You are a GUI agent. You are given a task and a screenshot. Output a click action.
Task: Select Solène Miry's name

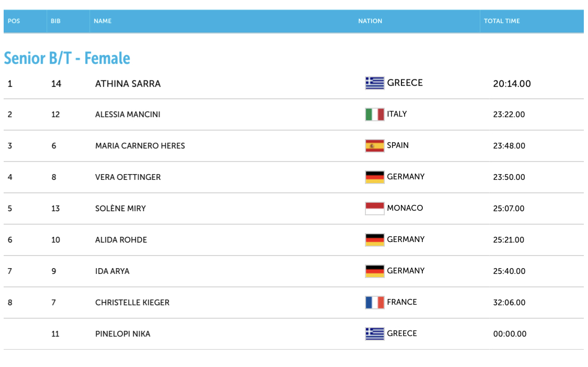[120, 209]
